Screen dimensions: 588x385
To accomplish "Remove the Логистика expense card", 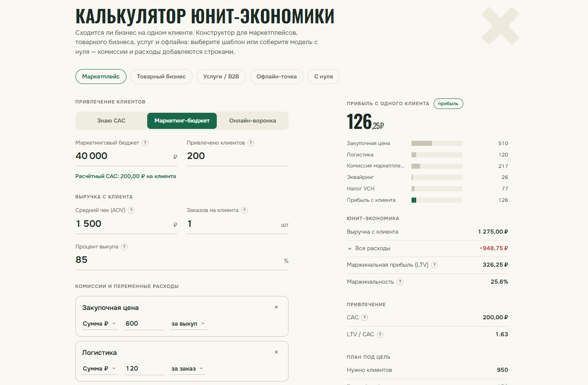I will pyautogui.click(x=276, y=352).
